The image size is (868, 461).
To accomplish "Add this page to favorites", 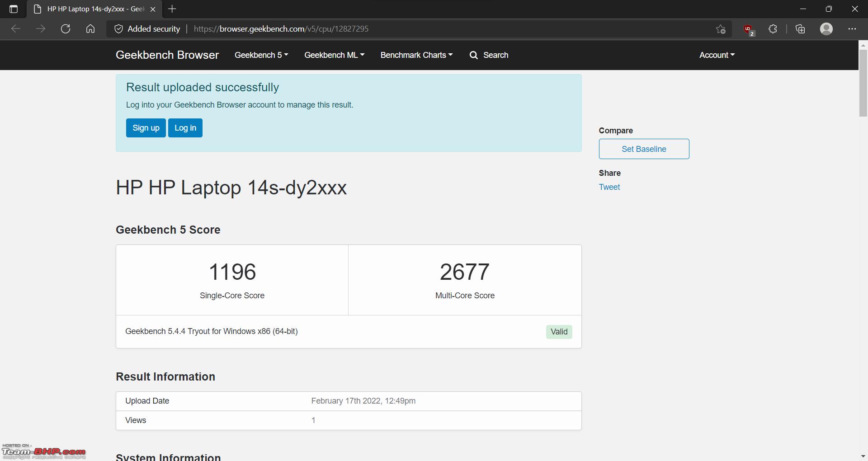I will point(721,29).
